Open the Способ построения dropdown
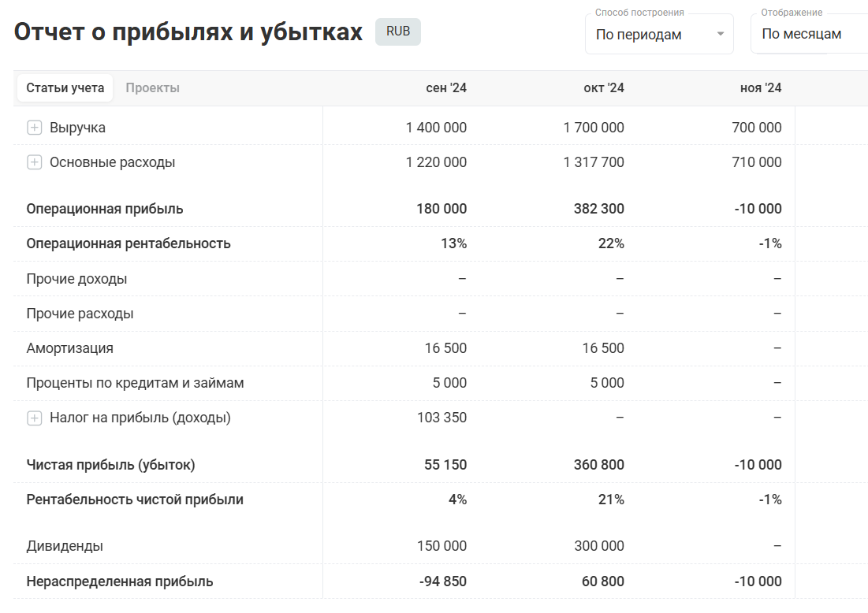 tap(659, 35)
